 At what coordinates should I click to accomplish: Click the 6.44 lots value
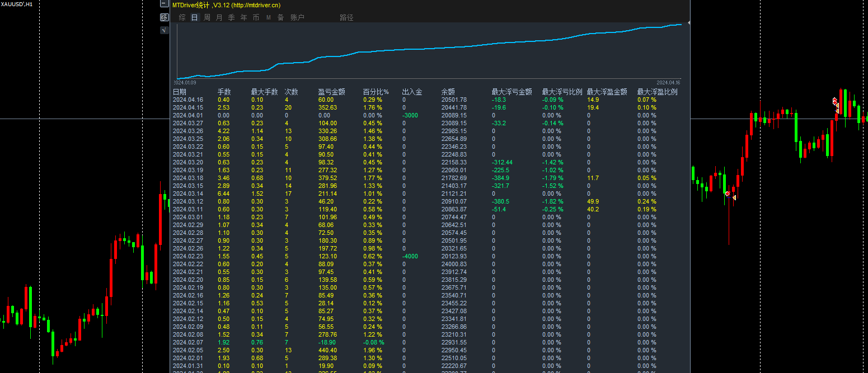(x=223, y=193)
